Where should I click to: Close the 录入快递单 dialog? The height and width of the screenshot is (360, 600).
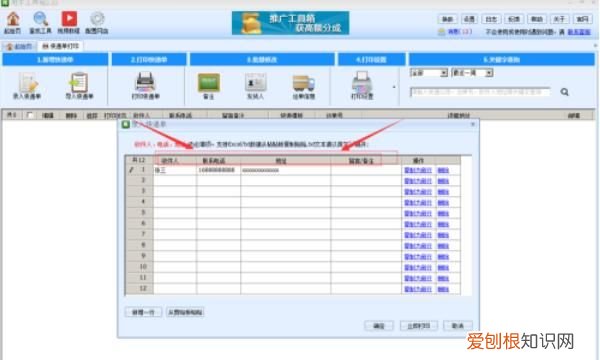473,124
